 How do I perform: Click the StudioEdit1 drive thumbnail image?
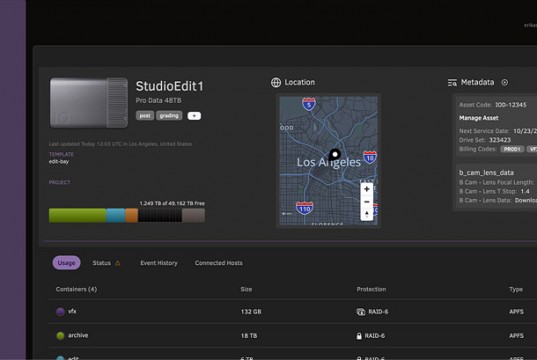[x=89, y=103]
